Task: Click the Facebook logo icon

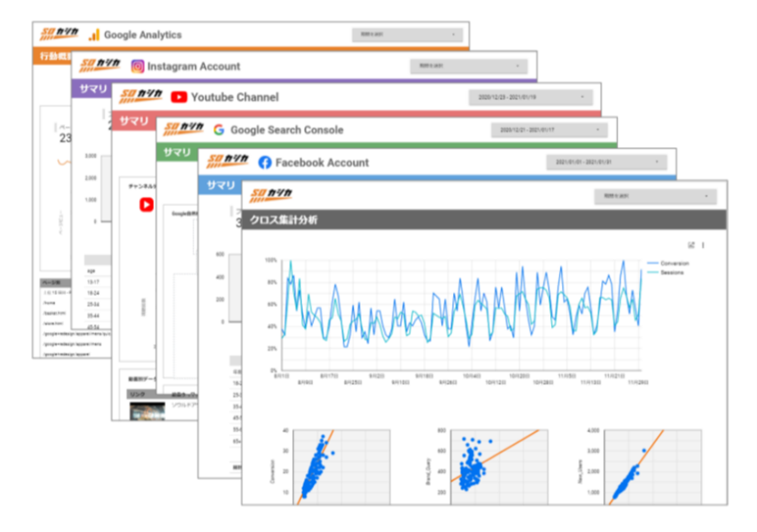Action: (x=265, y=162)
